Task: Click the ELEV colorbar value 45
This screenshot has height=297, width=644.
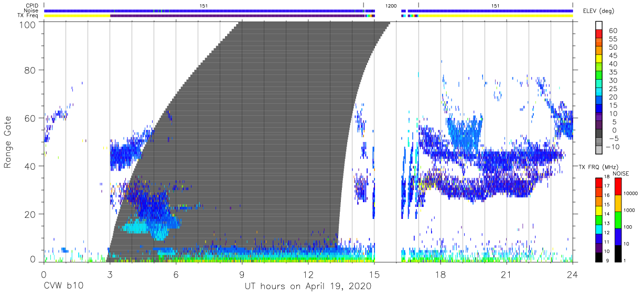Action: coord(613,56)
